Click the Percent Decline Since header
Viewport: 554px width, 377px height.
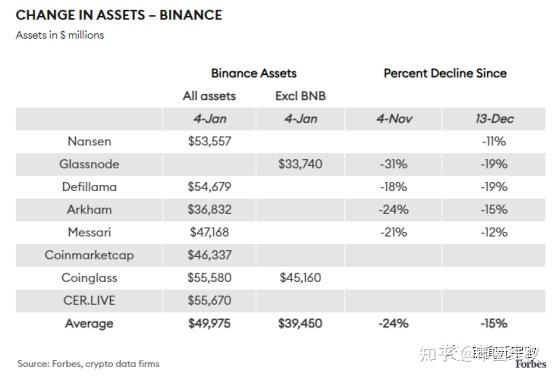pyautogui.click(x=445, y=73)
